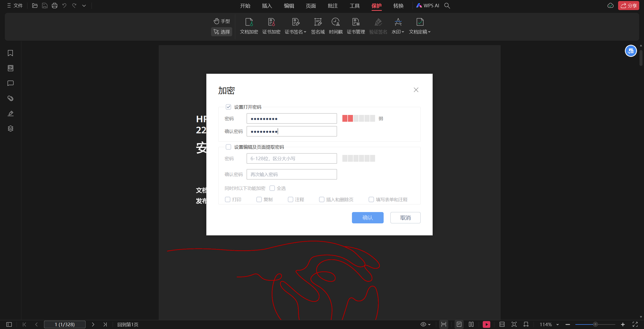Click the red 分享 button

click(x=629, y=6)
